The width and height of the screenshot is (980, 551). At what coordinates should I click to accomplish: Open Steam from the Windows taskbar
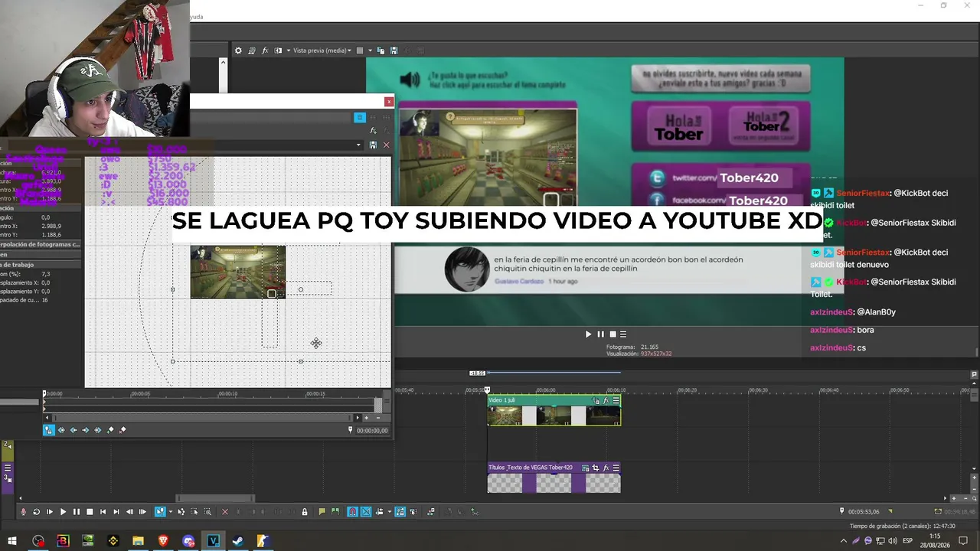(x=238, y=541)
